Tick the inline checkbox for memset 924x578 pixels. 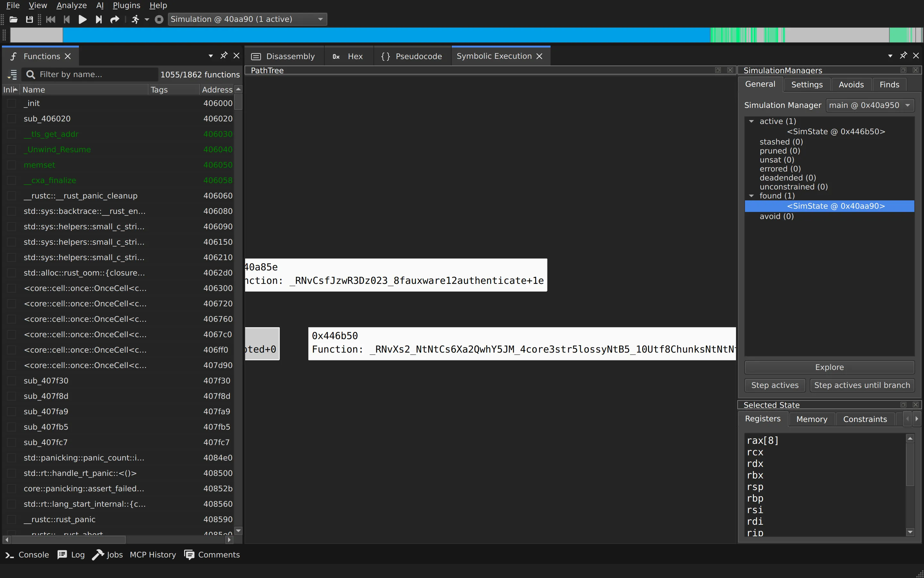pyautogui.click(x=12, y=165)
